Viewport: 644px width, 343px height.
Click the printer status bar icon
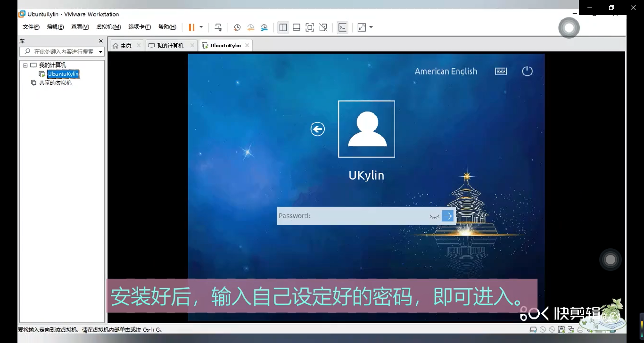580,330
